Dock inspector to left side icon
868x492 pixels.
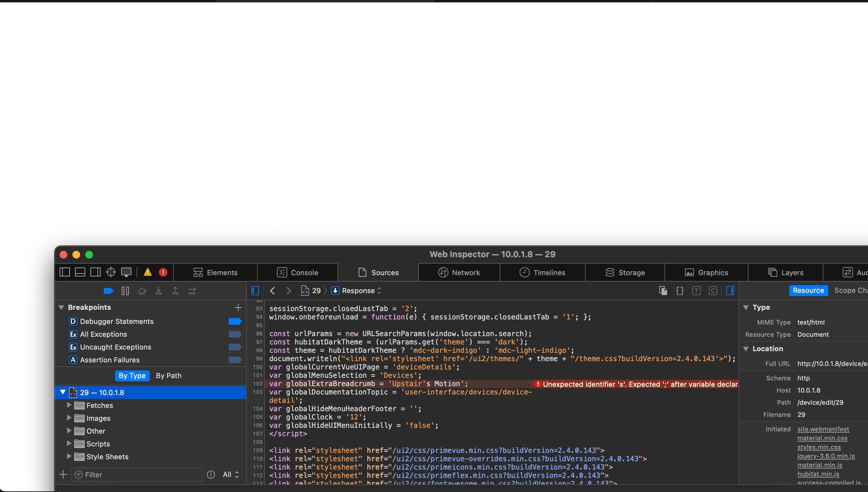[65, 272]
